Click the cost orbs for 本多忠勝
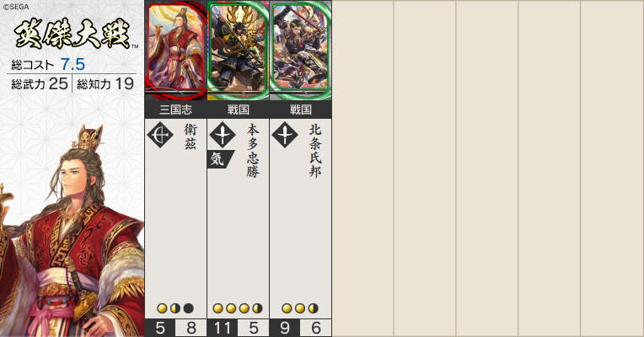The width and height of the screenshot is (644, 337). coord(238,308)
